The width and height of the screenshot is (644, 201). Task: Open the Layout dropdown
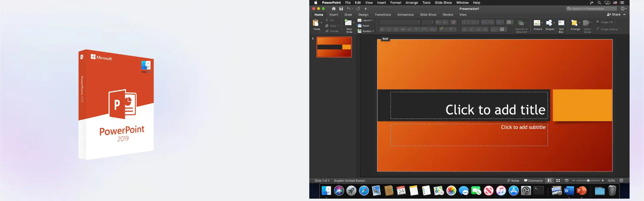(365, 20)
